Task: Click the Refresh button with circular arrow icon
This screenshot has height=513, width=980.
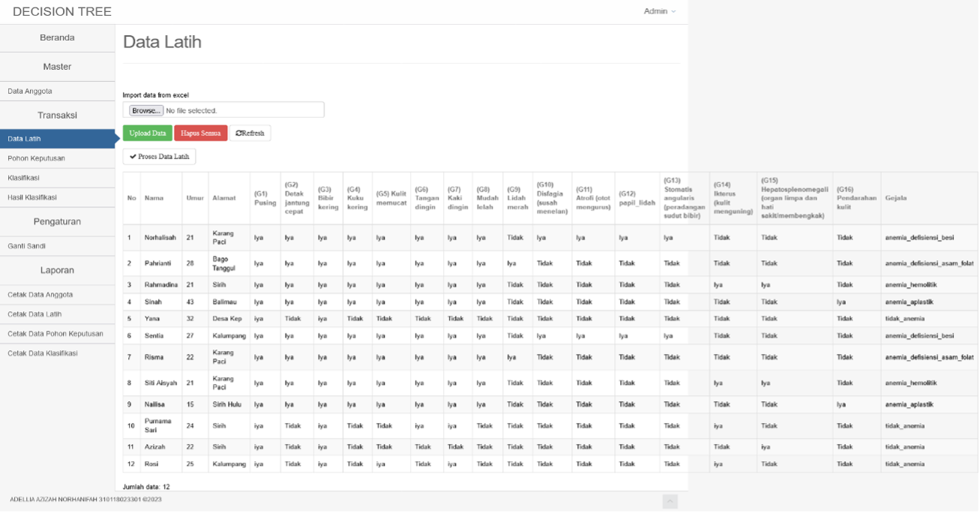Action: tap(250, 133)
